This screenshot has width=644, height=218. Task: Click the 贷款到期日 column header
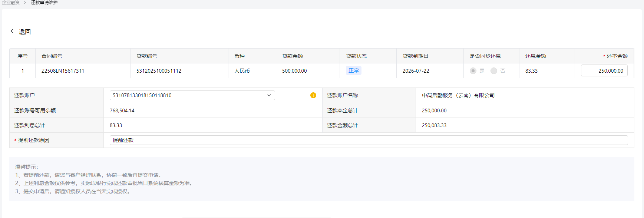(416, 56)
